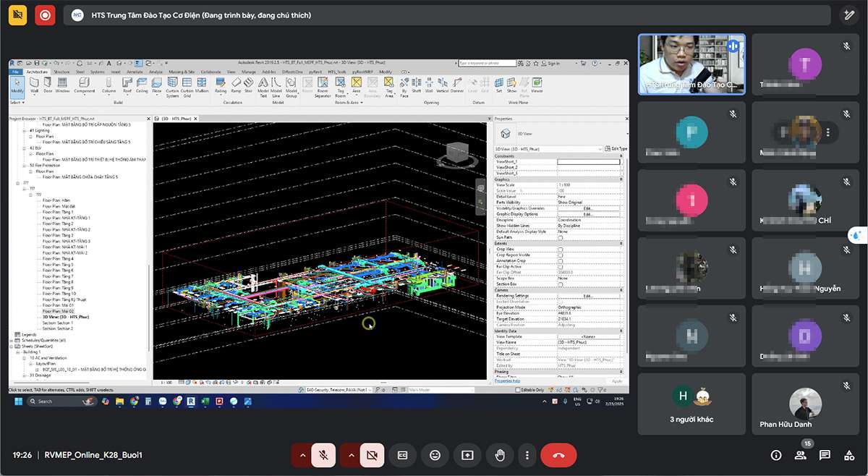868x476 pixels.
Task: Choose the Tag Room tool
Action: (x=341, y=87)
